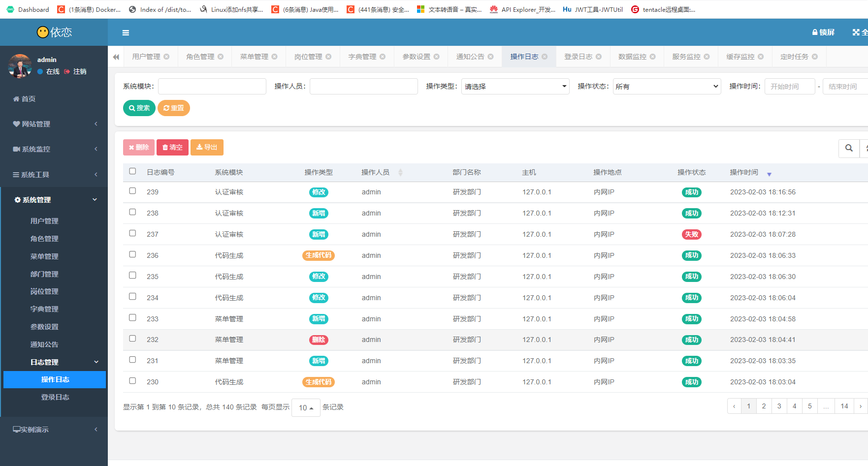
Task: Toggle the hamburger sidebar menu icon
Action: click(126, 32)
